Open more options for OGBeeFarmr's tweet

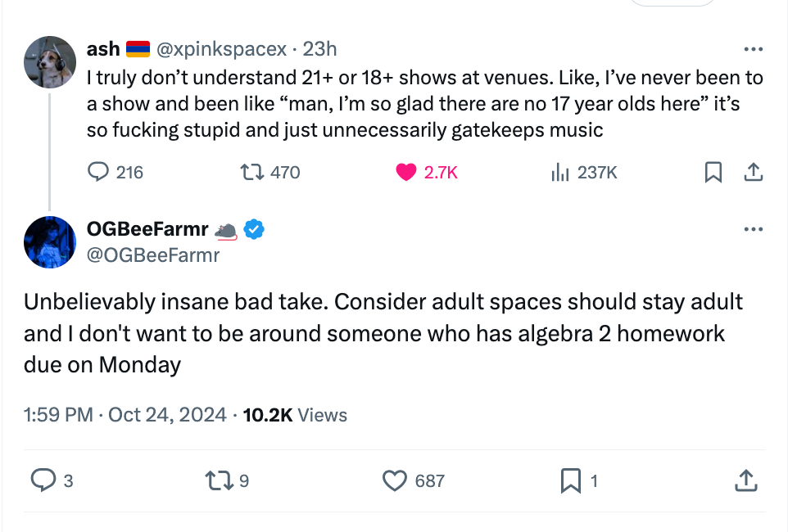pyautogui.click(x=753, y=230)
